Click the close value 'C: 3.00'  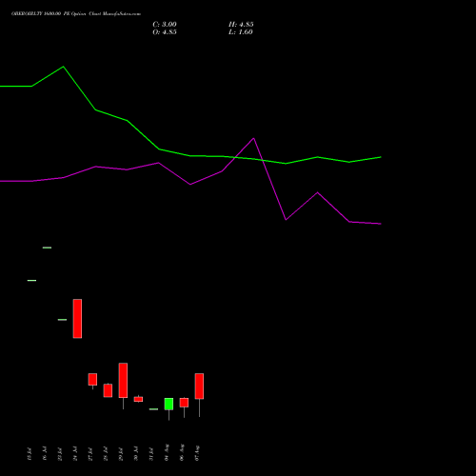click(165, 25)
